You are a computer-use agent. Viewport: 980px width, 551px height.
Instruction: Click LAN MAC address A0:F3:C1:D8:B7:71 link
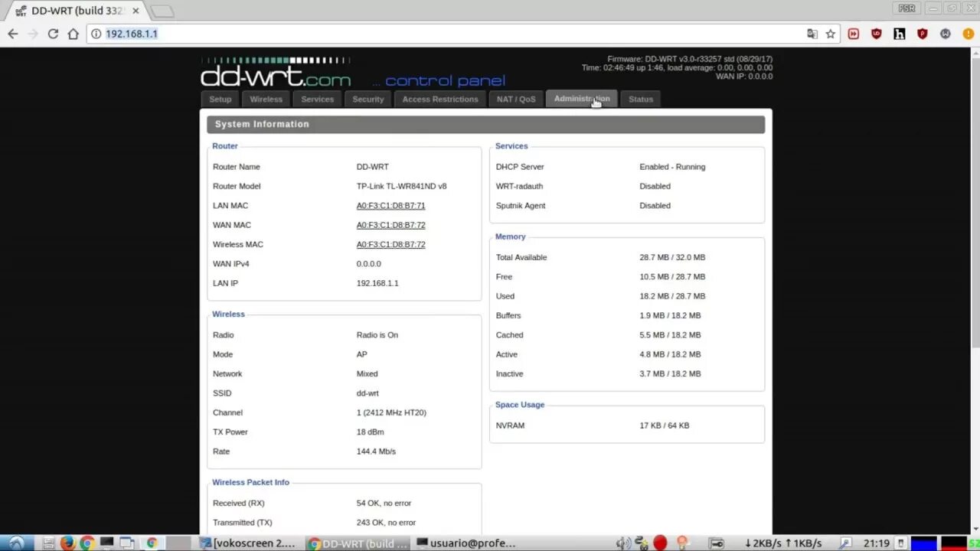tap(390, 206)
